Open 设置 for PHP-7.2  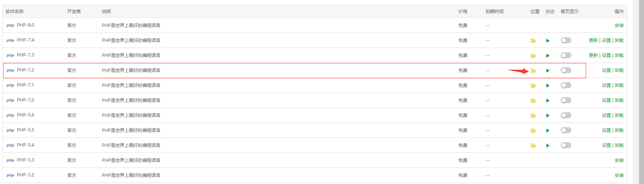(606, 70)
